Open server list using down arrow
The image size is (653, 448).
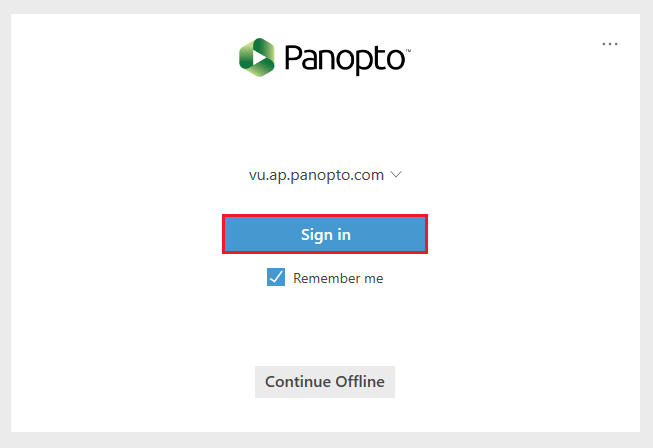(x=396, y=174)
